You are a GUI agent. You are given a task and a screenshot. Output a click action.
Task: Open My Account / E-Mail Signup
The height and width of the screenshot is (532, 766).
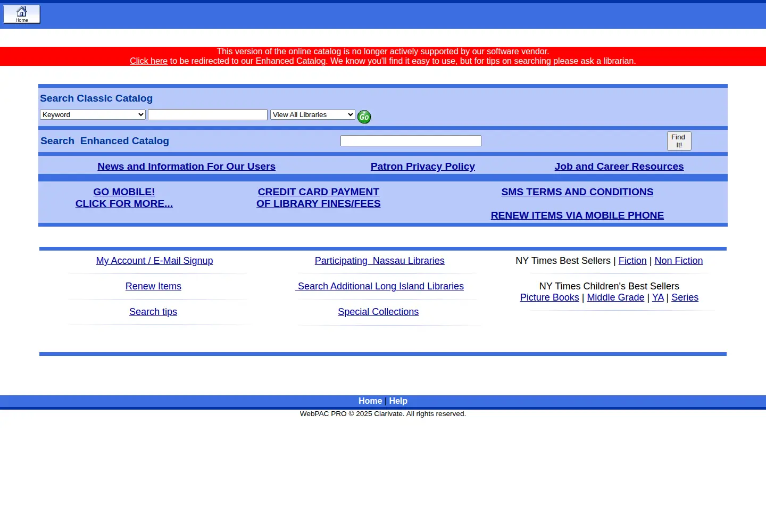click(x=155, y=261)
